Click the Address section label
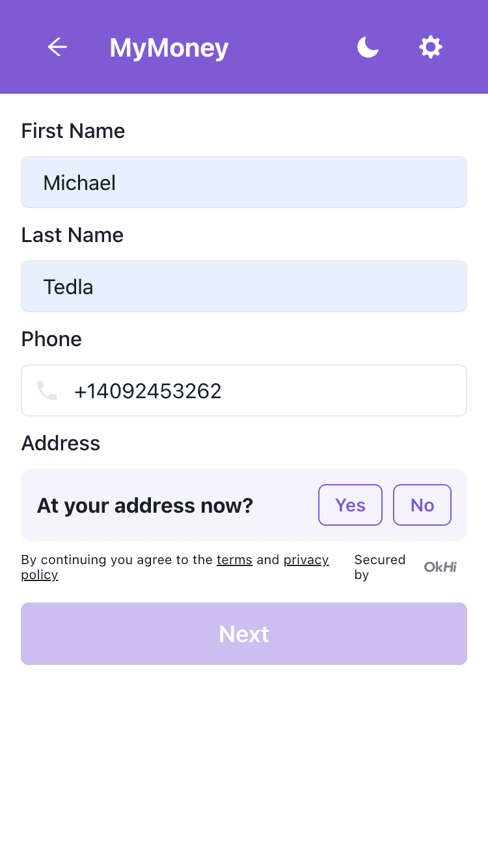 point(61,443)
